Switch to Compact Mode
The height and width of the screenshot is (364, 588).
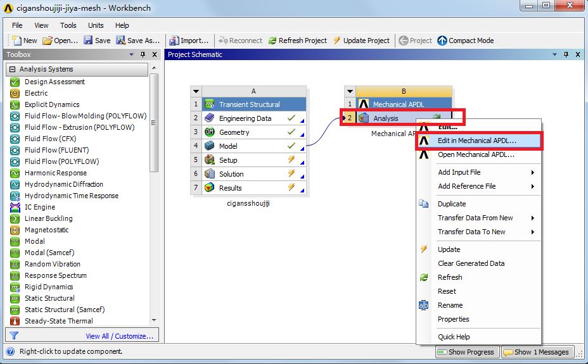click(466, 41)
